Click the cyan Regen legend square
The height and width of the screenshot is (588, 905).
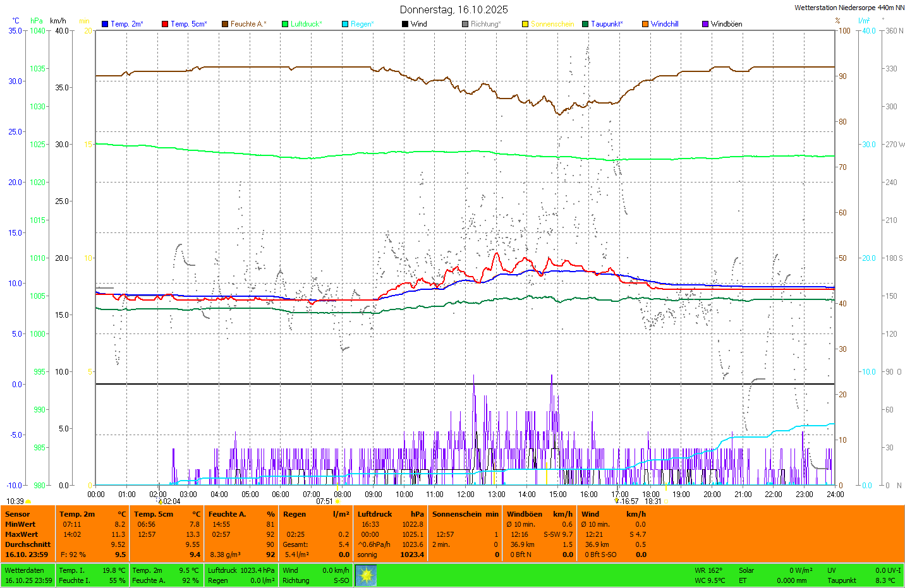point(345,24)
